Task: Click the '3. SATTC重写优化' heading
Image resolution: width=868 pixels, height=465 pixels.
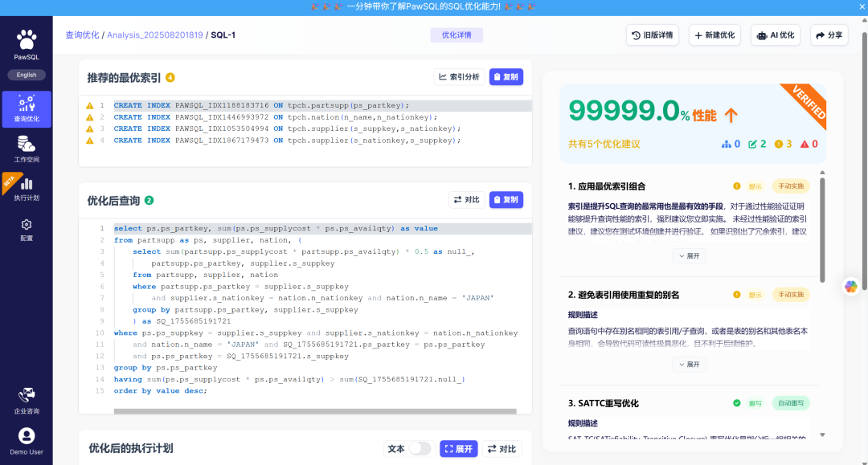Action: [604, 403]
